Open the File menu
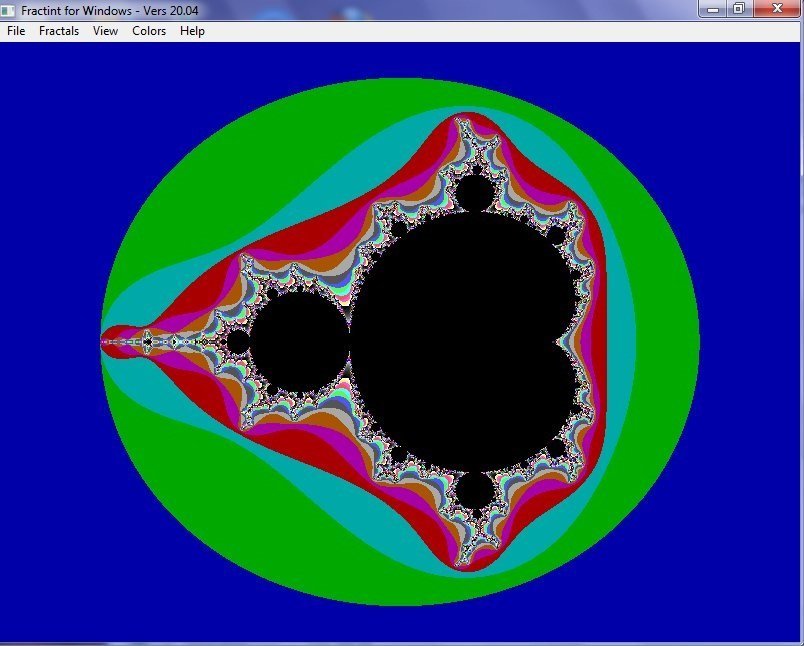804x646 pixels. pos(16,31)
